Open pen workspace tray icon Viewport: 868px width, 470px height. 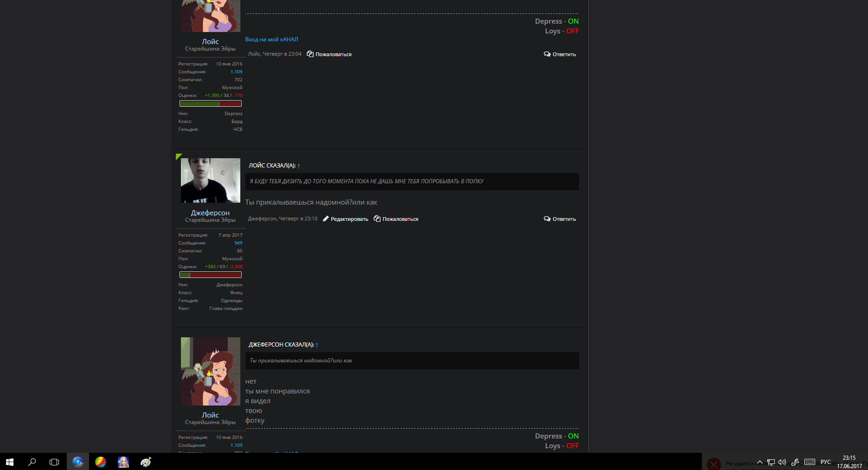pyautogui.click(x=795, y=462)
